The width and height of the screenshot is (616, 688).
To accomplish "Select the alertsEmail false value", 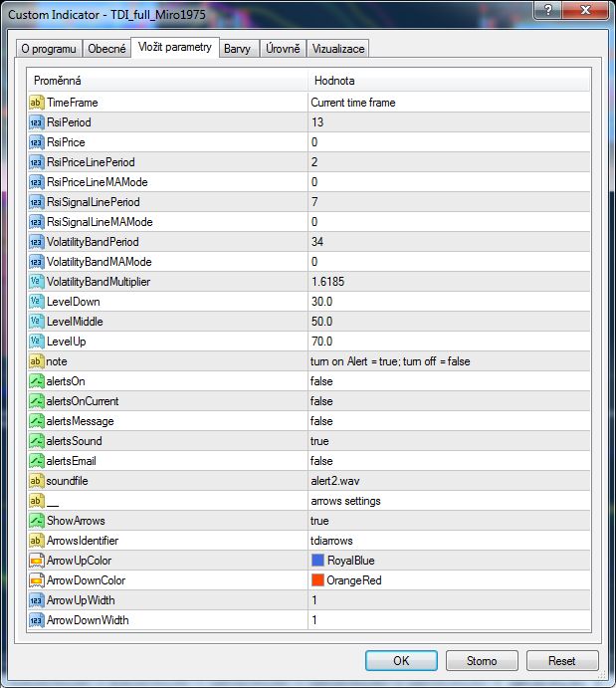I will point(321,461).
